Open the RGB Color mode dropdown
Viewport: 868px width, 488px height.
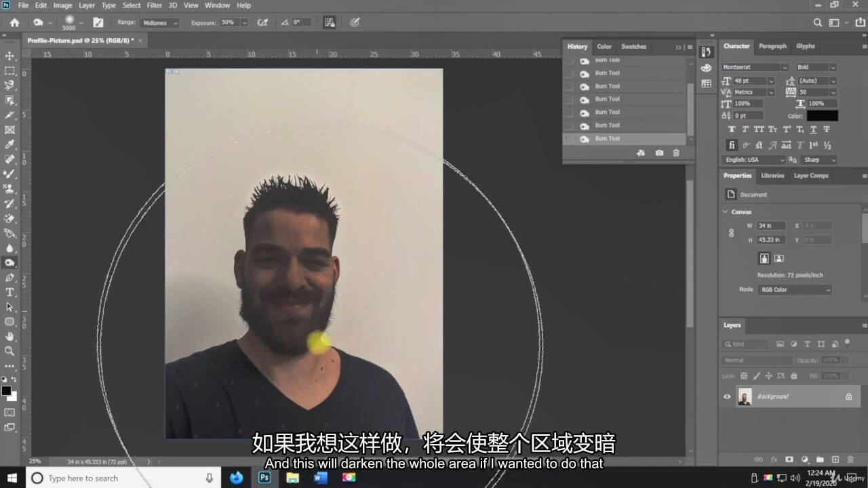[795, 290]
